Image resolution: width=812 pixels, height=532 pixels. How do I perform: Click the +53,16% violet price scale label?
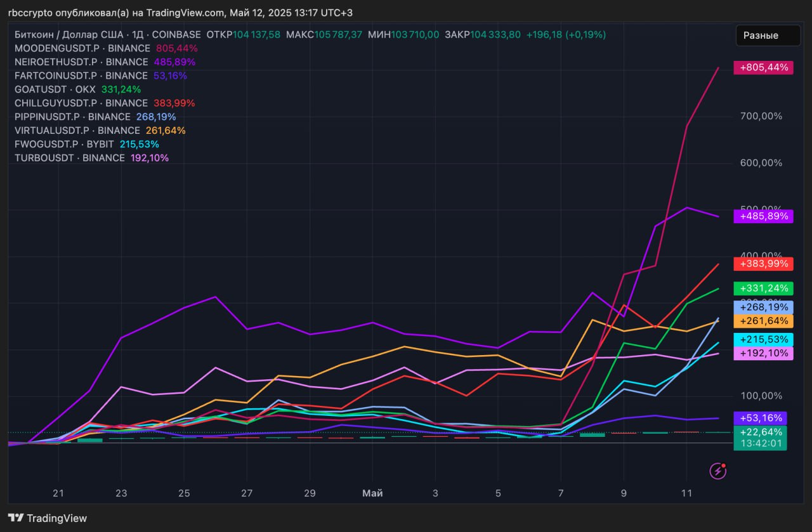pyautogui.click(x=760, y=418)
